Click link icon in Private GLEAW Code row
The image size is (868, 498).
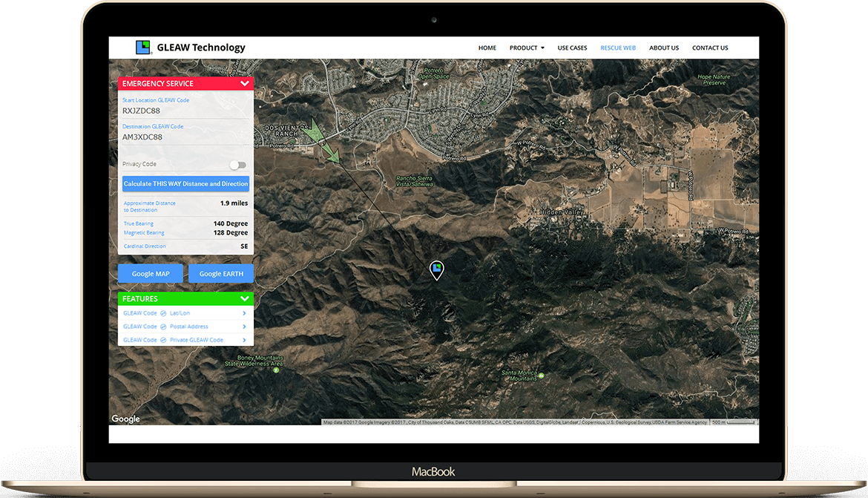coord(163,340)
